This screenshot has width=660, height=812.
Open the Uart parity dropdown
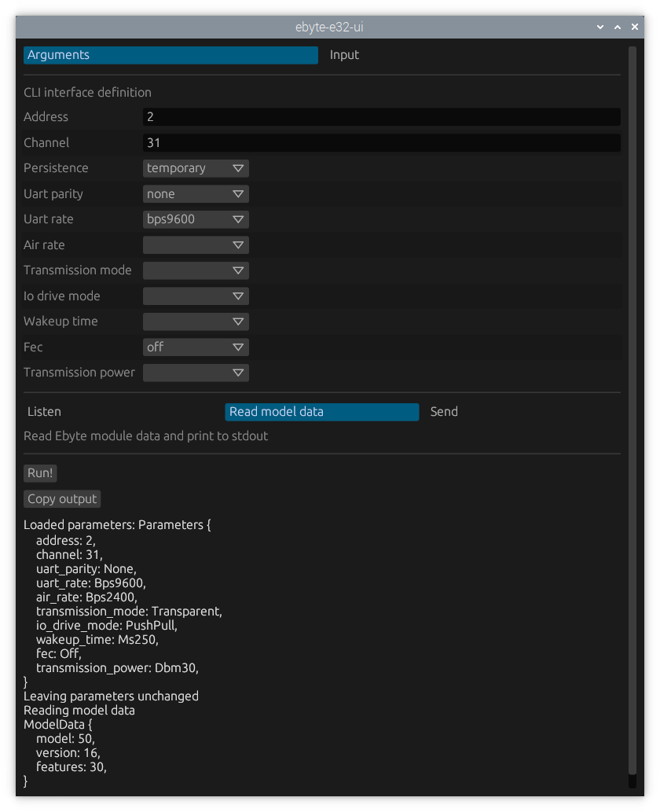pos(196,194)
